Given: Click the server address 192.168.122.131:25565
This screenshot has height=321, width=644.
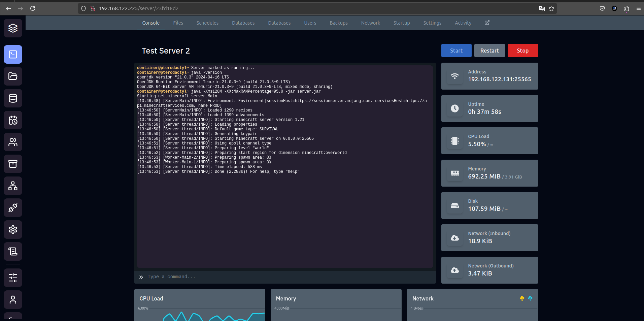Looking at the screenshot, I should pyautogui.click(x=500, y=79).
